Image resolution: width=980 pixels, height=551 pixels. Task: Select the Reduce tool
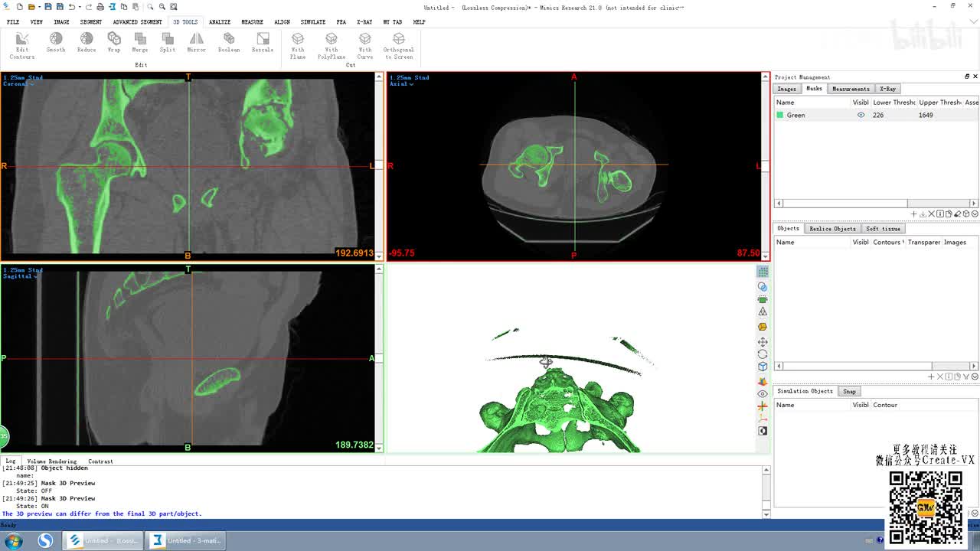click(87, 43)
